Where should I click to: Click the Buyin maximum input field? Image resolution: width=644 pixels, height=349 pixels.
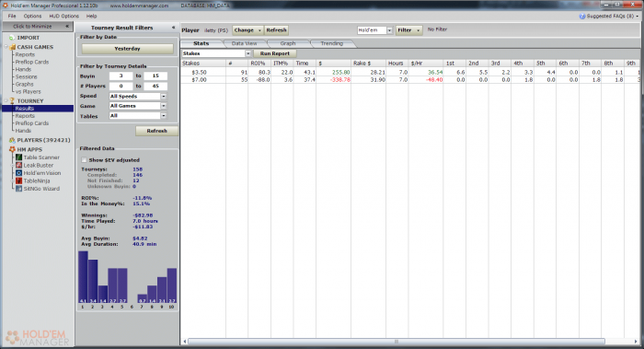(155, 76)
